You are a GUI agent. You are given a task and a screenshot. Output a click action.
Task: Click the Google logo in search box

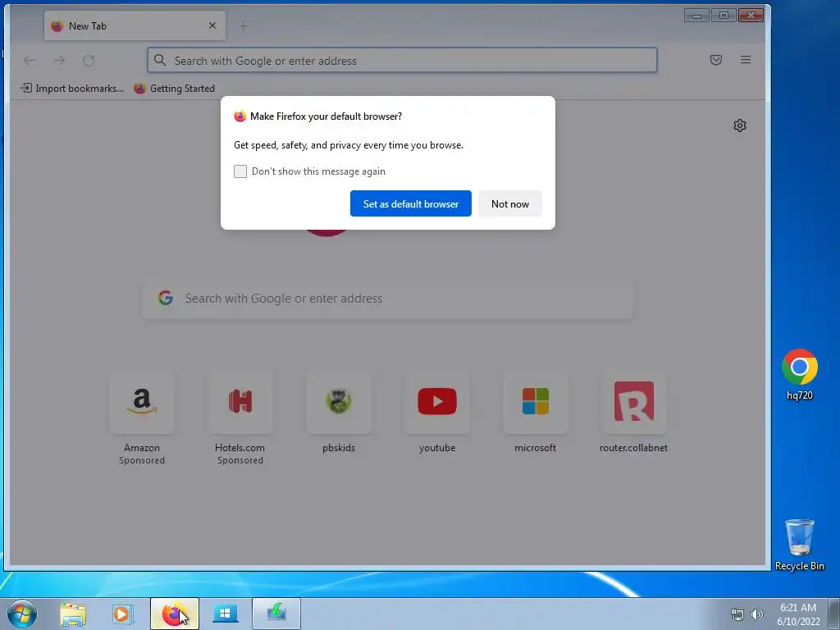click(x=166, y=299)
